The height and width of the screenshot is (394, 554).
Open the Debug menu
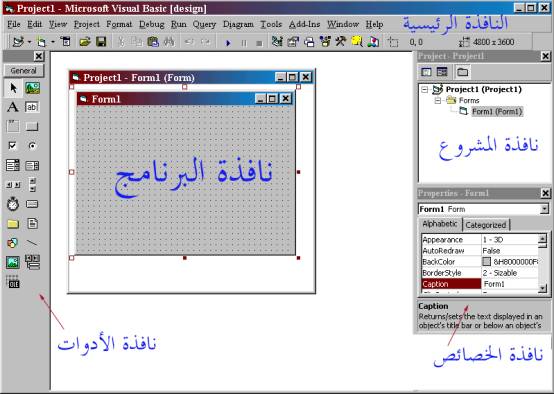point(152,24)
